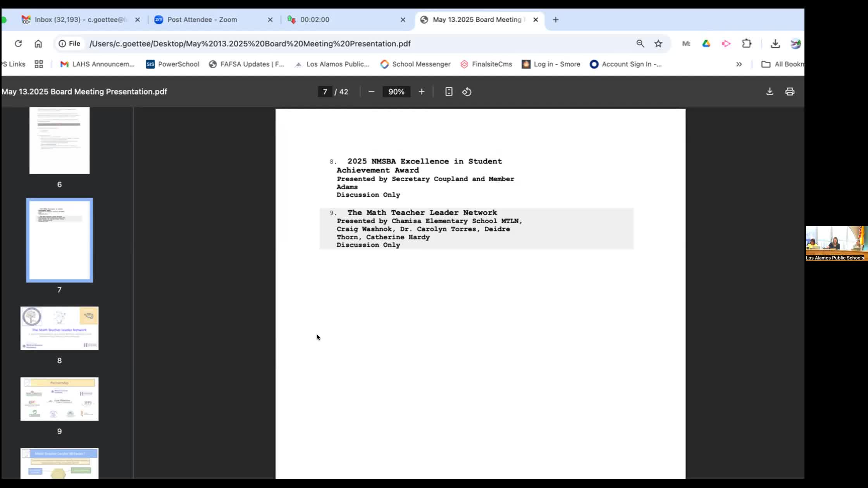Image resolution: width=868 pixels, height=488 pixels.
Task: Bookmark this page with the star icon
Action: (x=658, y=44)
